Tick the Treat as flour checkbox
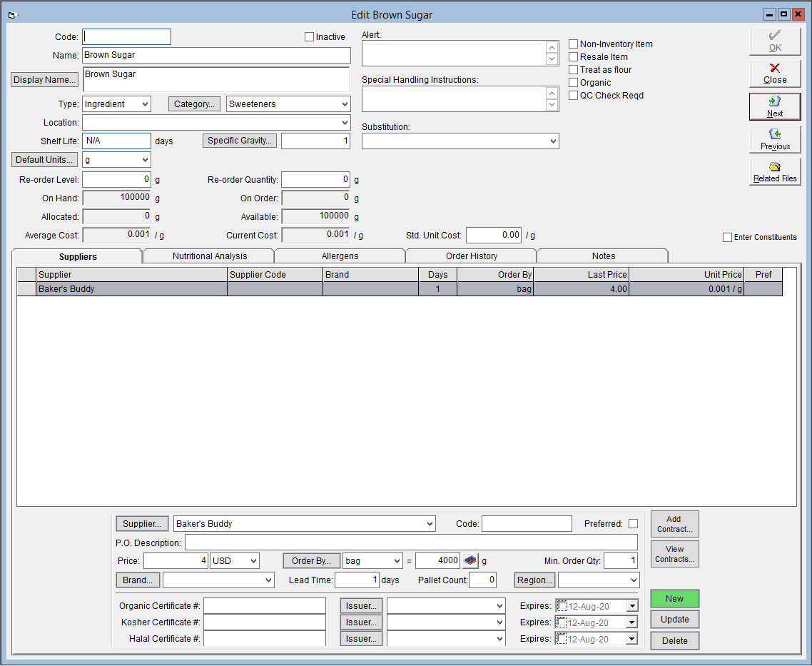This screenshot has width=812, height=666. click(x=573, y=69)
